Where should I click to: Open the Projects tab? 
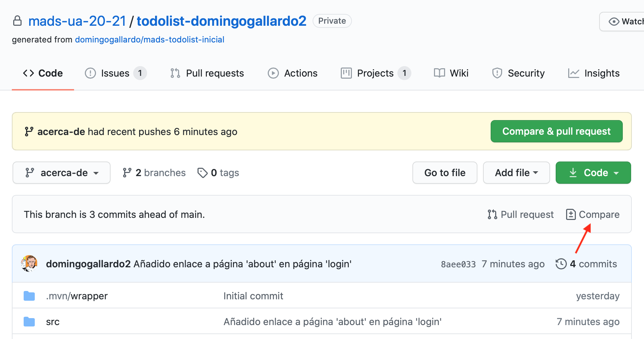click(376, 73)
